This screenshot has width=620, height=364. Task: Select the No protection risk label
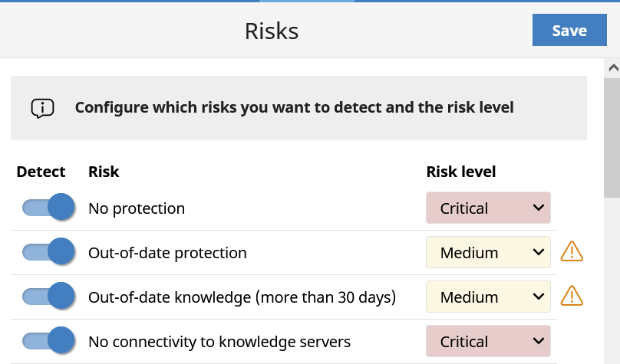click(137, 208)
